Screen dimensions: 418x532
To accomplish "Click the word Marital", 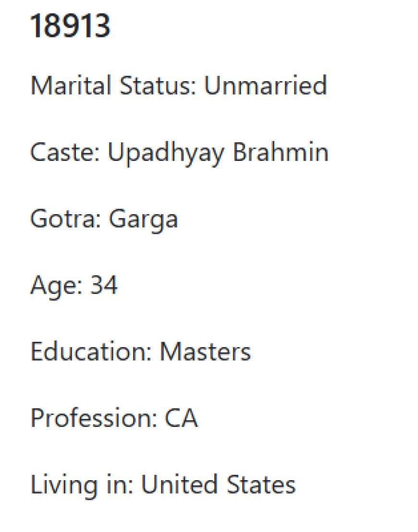I will pyautogui.click(x=71, y=85).
